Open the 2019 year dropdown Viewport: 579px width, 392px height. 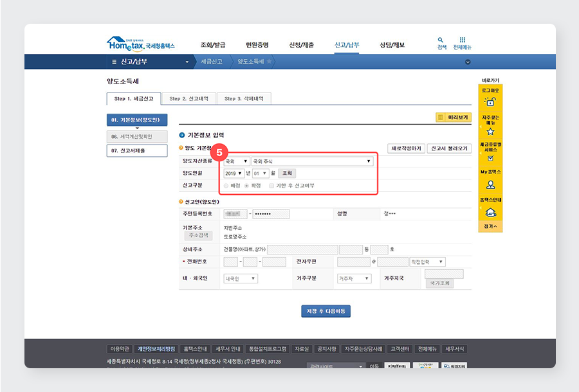[234, 174]
